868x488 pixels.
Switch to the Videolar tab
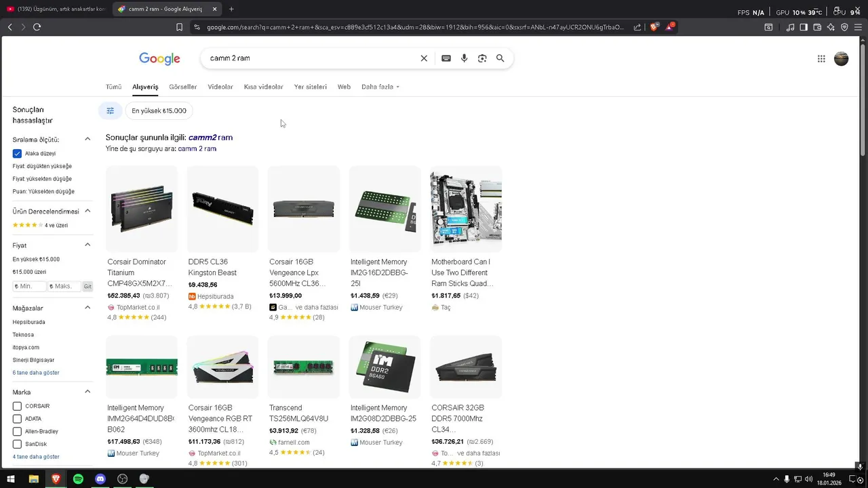pos(220,87)
